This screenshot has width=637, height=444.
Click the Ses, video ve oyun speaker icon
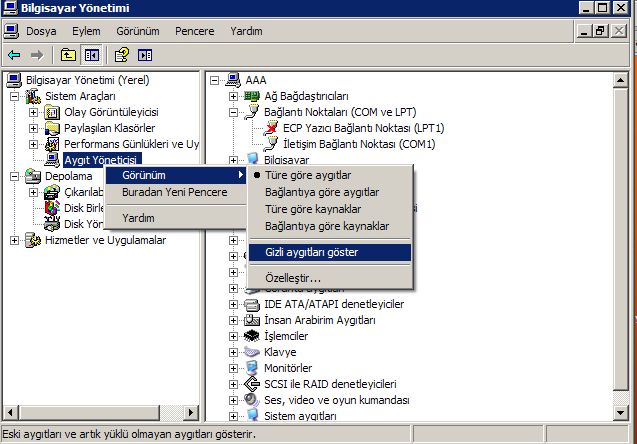point(252,400)
